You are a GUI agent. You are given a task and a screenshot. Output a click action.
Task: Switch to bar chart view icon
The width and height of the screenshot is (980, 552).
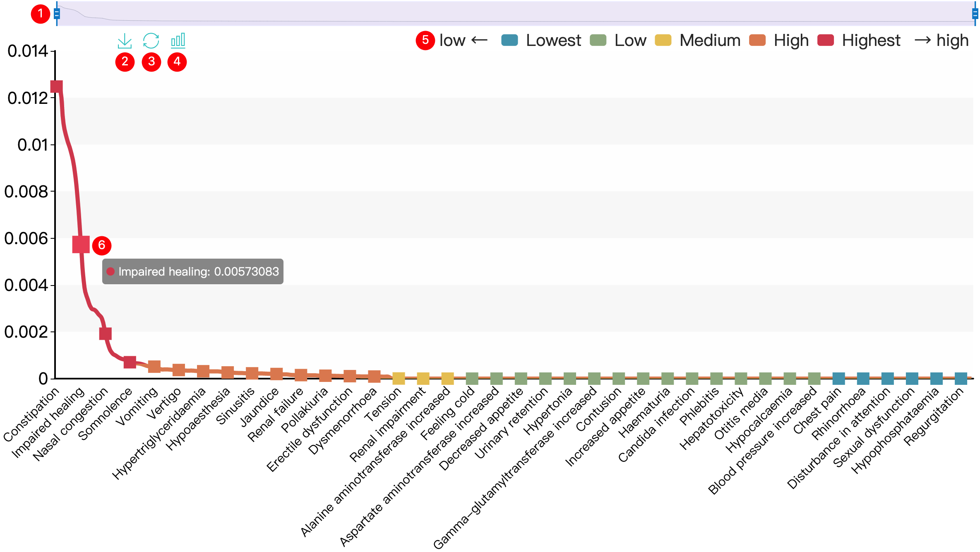click(178, 41)
